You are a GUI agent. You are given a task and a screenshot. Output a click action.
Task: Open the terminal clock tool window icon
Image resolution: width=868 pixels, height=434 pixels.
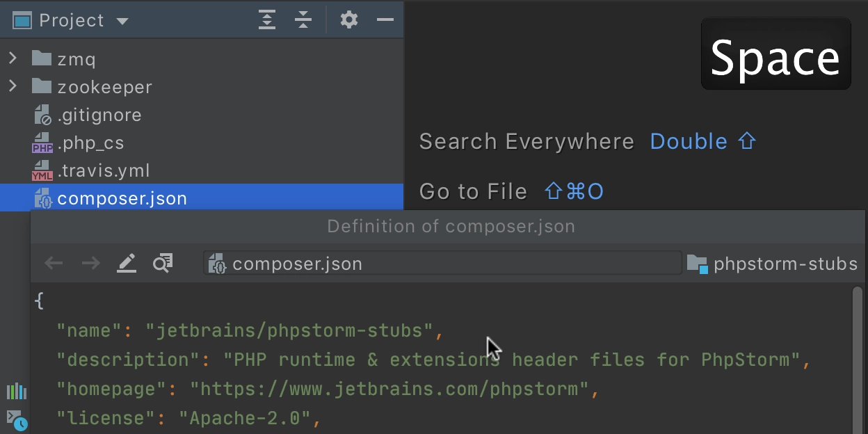(16, 420)
